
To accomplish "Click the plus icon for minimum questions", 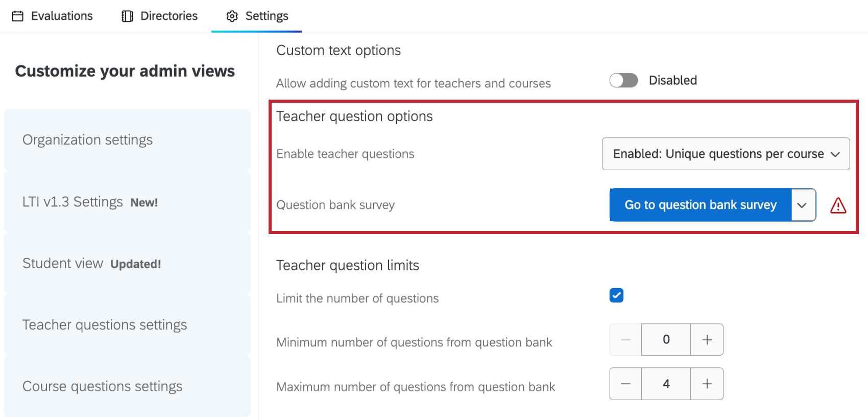I will point(707,339).
